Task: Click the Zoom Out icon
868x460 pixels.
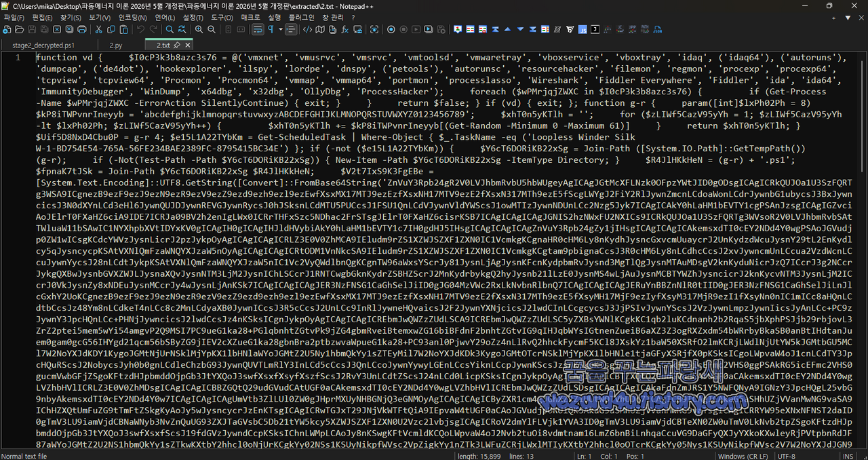Action: point(212,29)
